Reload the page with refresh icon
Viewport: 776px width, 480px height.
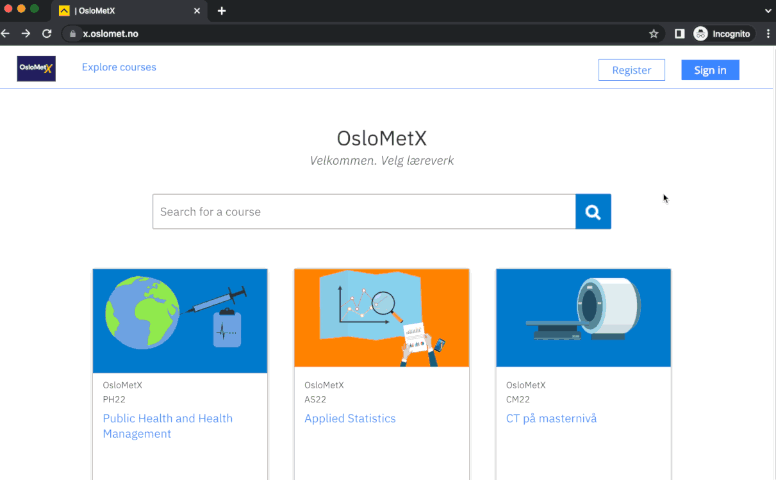tap(47, 34)
